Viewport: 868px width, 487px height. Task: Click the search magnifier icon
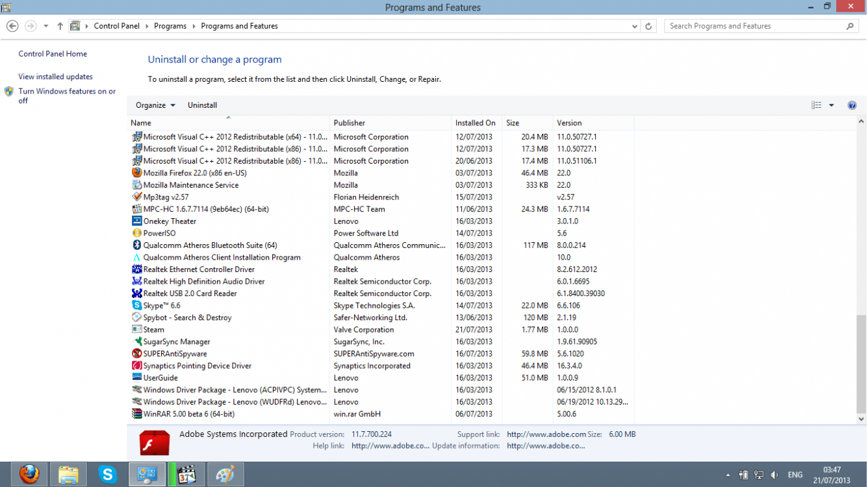click(850, 26)
